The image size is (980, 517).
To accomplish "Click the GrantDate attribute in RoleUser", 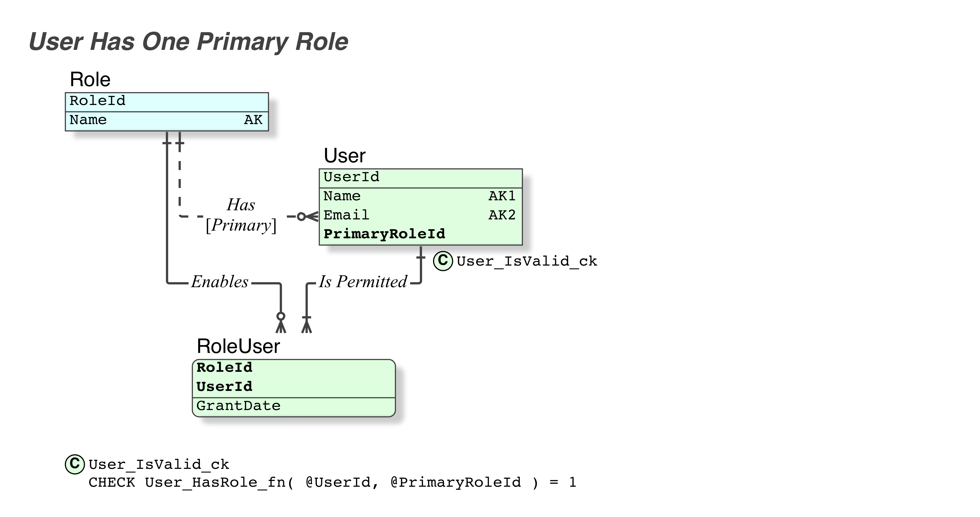I will [x=239, y=406].
